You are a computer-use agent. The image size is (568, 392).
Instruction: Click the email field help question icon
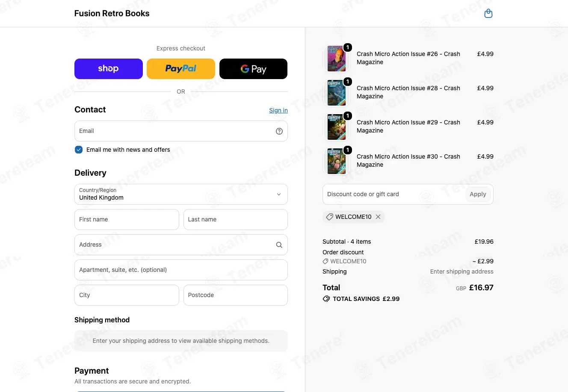coord(279,131)
